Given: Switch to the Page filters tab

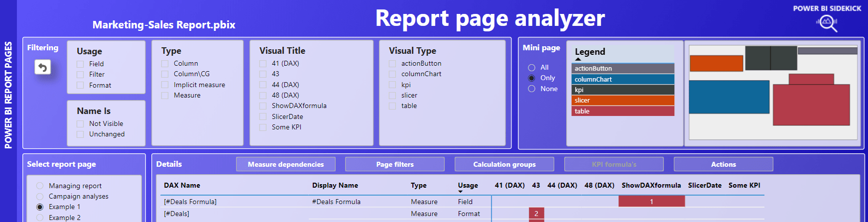Looking at the screenshot, I should [394, 164].
